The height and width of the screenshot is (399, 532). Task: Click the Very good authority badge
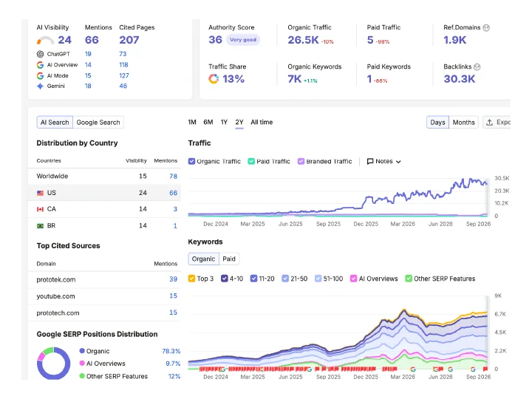(x=243, y=40)
